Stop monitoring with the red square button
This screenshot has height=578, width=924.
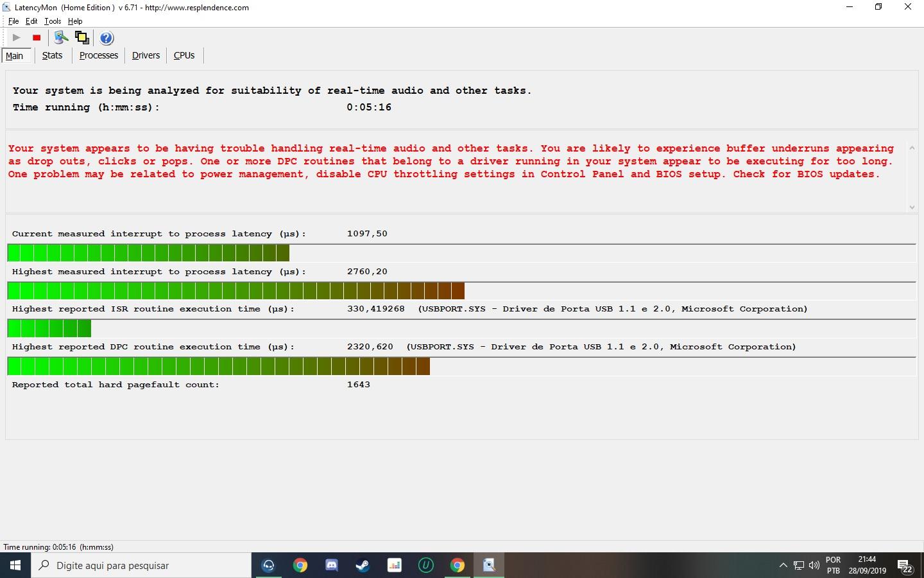[x=37, y=38]
